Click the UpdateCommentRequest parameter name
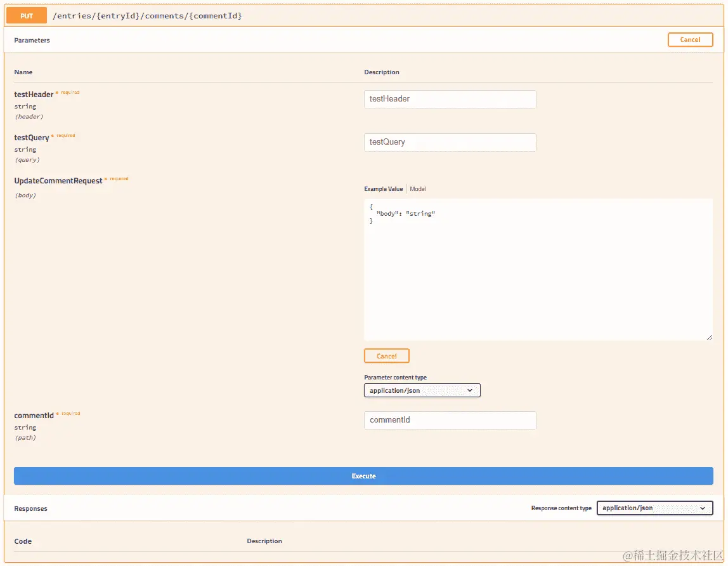This screenshot has height=566, width=728. click(58, 181)
